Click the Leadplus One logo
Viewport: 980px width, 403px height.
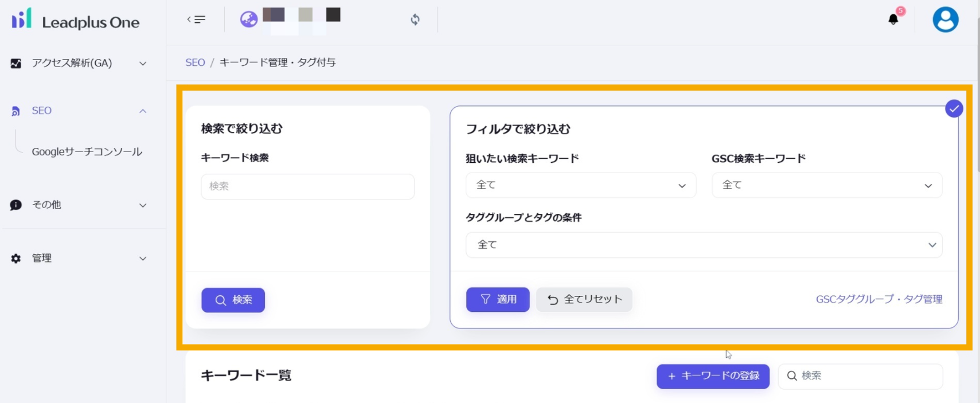click(75, 21)
